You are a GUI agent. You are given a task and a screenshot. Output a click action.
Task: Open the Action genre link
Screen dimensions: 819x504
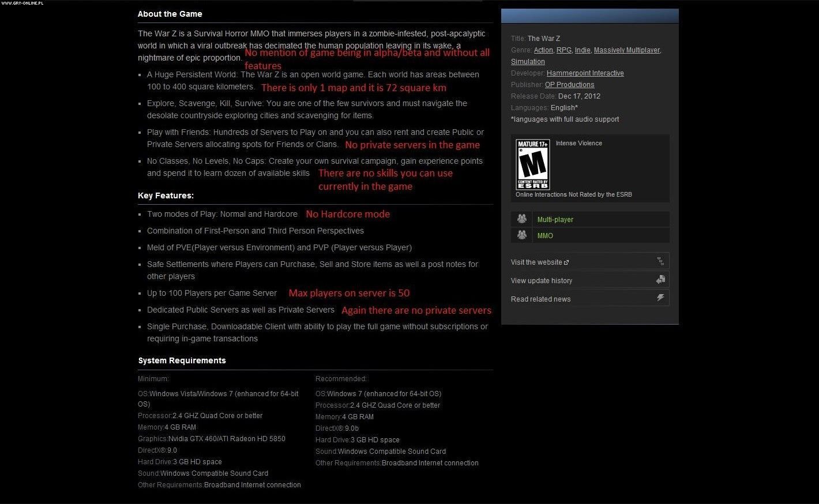[543, 50]
